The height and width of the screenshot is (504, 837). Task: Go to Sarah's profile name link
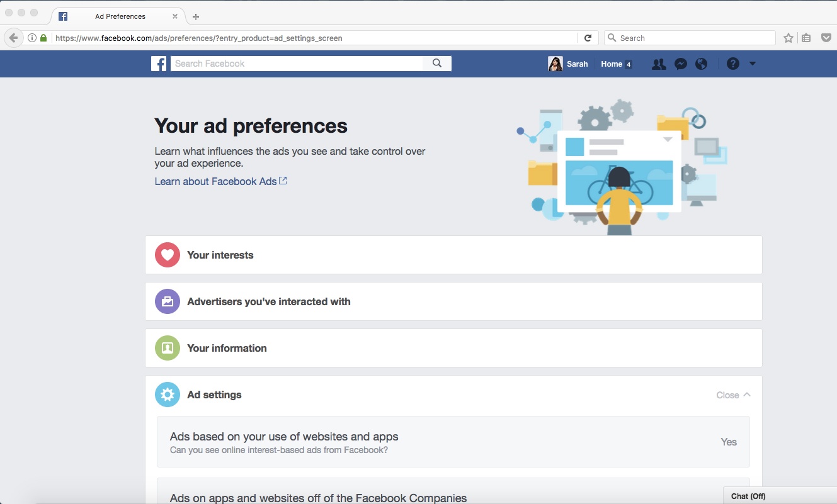pyautogui.click(x=578, y=64)
